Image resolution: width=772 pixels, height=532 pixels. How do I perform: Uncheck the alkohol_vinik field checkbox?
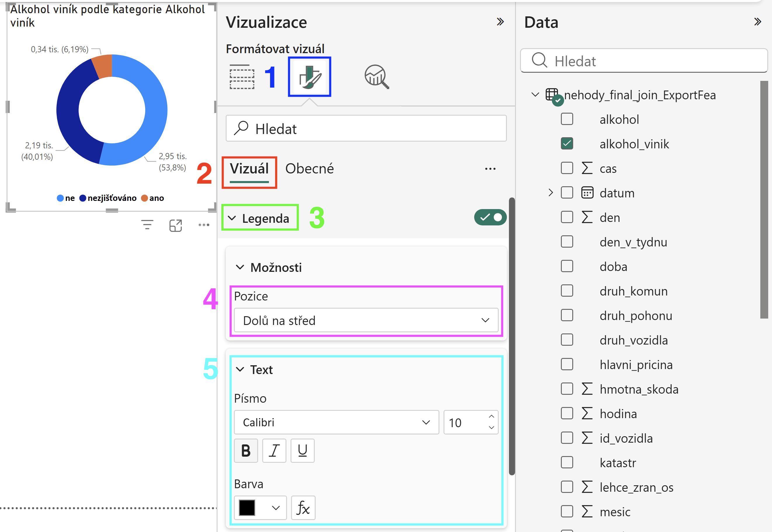pos(567,144)
